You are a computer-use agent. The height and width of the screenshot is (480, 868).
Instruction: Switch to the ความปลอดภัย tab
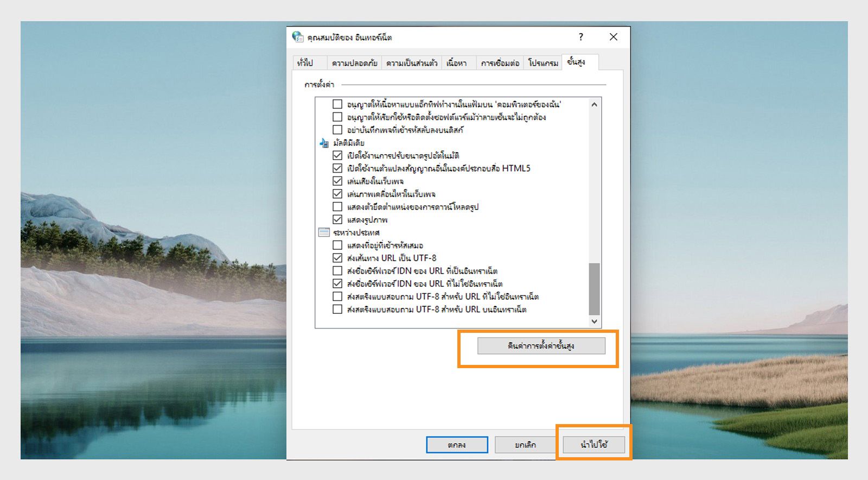click(355, 63)
